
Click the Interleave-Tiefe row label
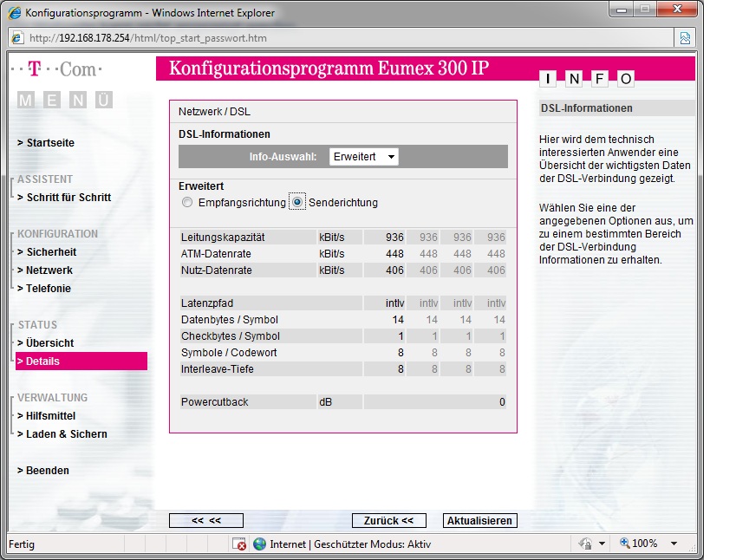pyautogui.click(x=218, y=369)
